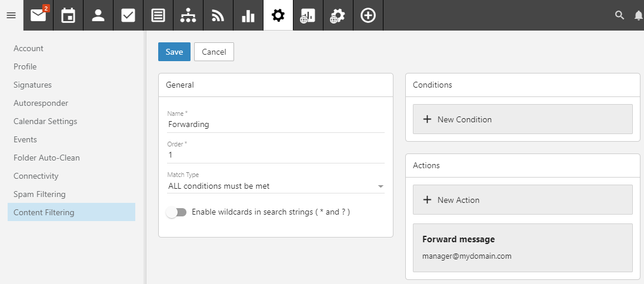Screen dimensions: 644x284
Task: Enable wildcards in search strings toggle
Action: tap(176, 212)
